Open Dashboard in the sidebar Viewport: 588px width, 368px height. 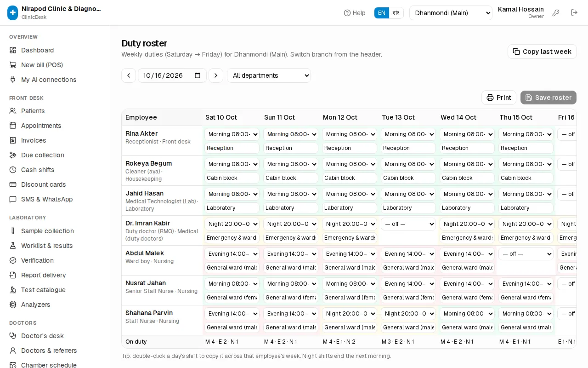[55, 50]
